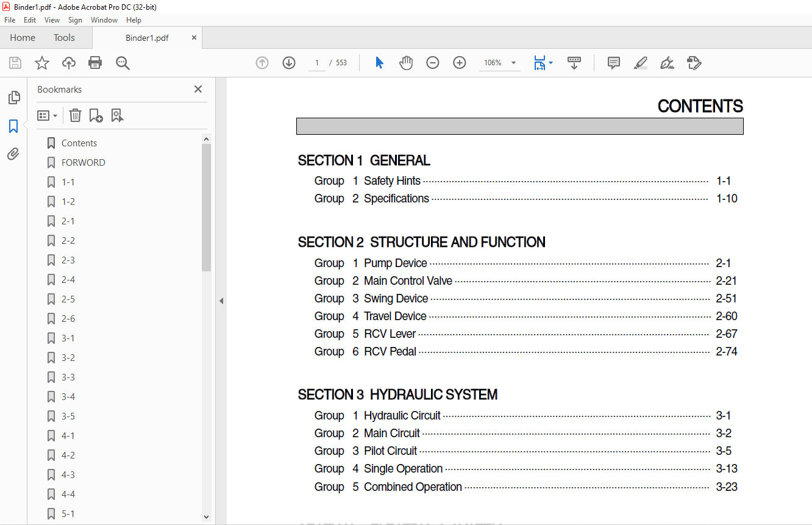Viewport: 812px width, 525px height.
Task: Jump to bookmark 1-1
Action: 68,182
